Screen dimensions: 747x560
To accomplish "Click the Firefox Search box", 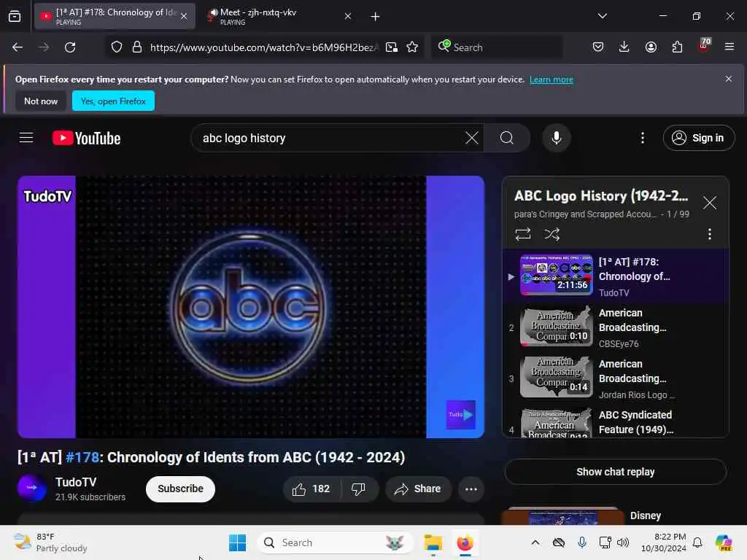I will (497, 47).
